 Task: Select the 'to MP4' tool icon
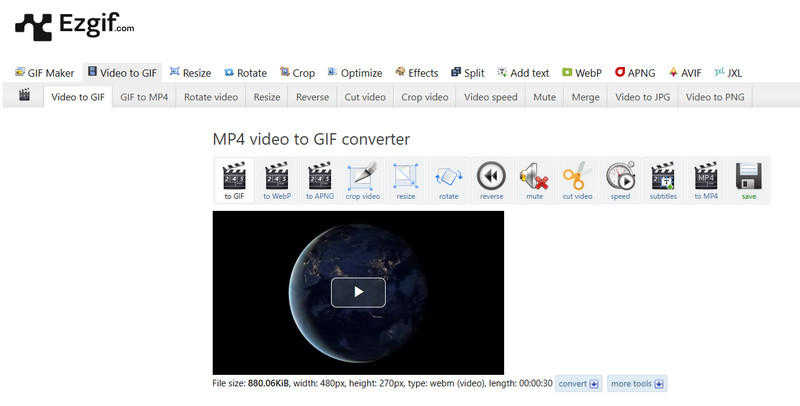click(x=706, y=181)
